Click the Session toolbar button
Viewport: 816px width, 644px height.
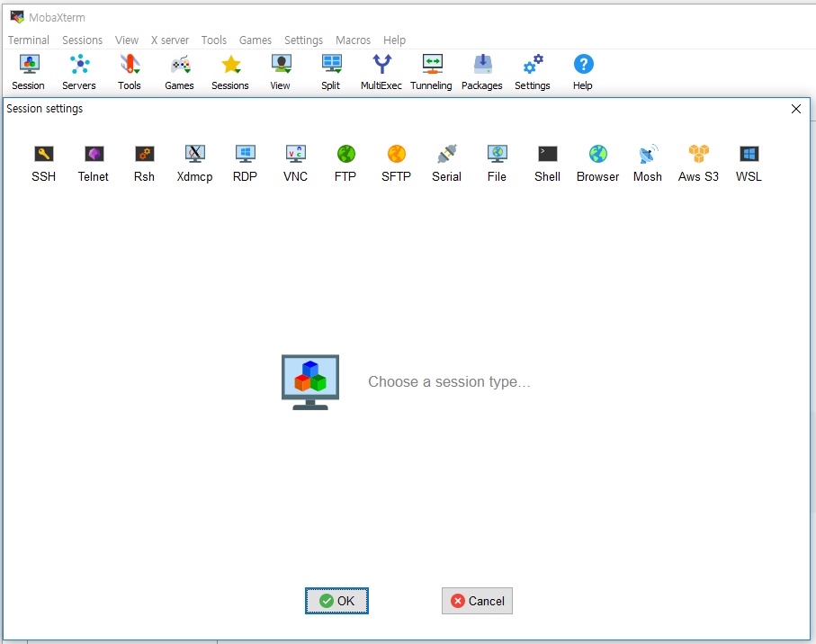point(29,72)
